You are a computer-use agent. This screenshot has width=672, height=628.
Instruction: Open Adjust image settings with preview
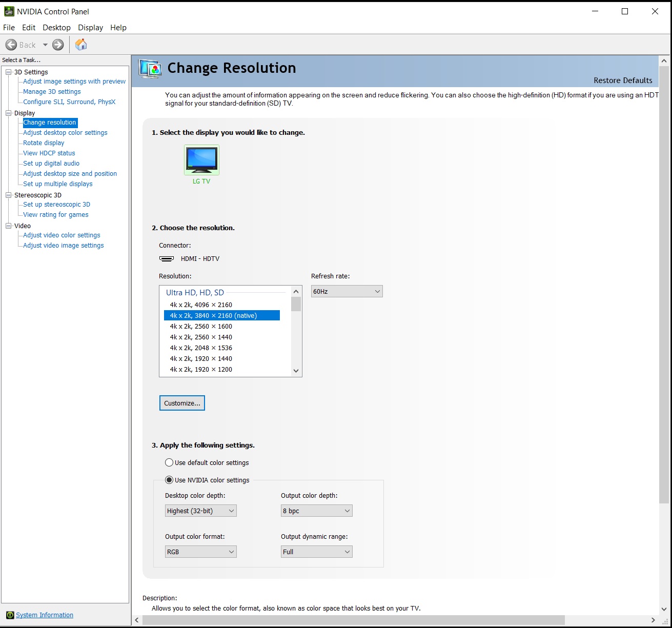[x=74, y=82]
